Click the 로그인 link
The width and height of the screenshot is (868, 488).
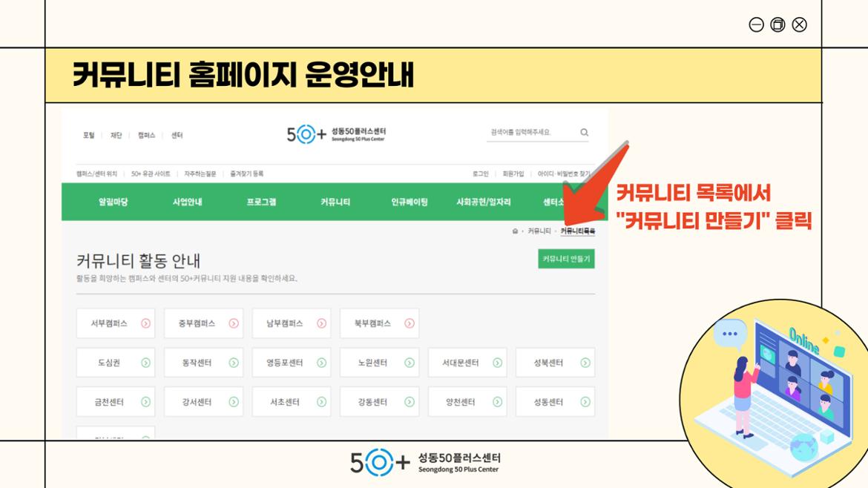point(480,174)
